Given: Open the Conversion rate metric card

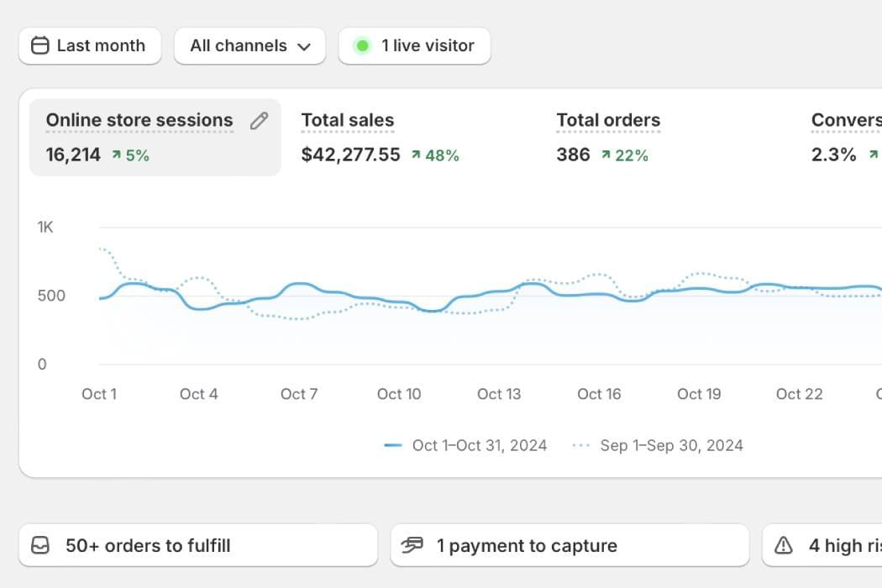Looking at the screenshot, I should tap(844, 121).
